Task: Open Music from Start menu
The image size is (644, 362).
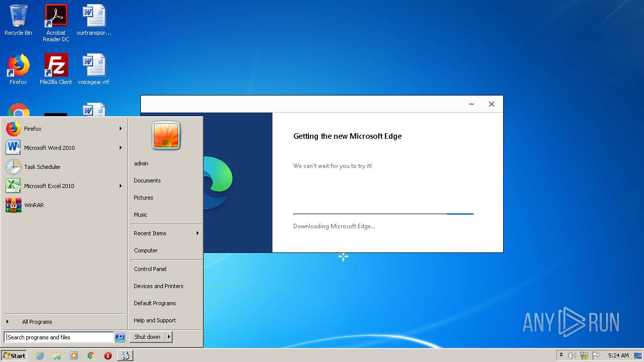Action: coord(140,215)
